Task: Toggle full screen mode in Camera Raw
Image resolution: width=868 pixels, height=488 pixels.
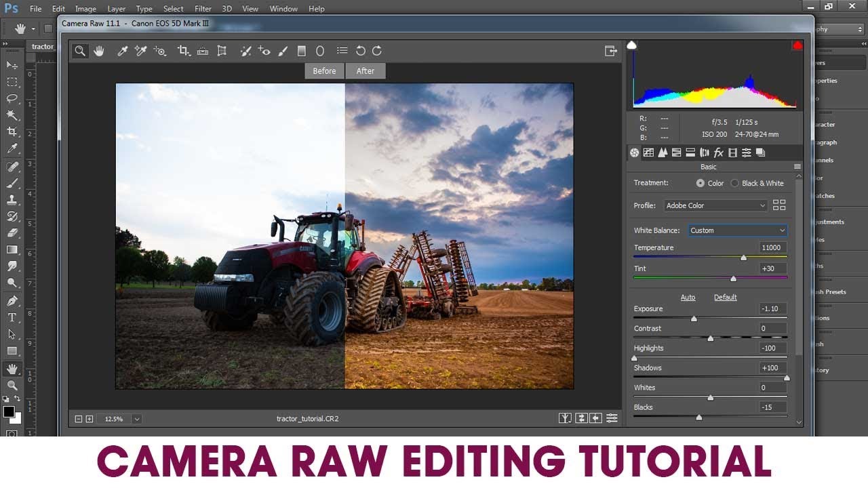Action: coord(611,51)
